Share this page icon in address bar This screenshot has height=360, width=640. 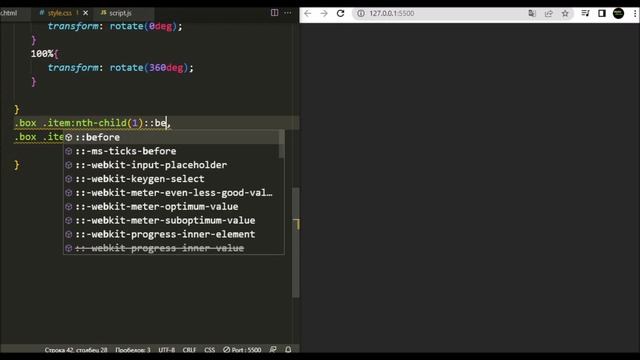point(549,13)
